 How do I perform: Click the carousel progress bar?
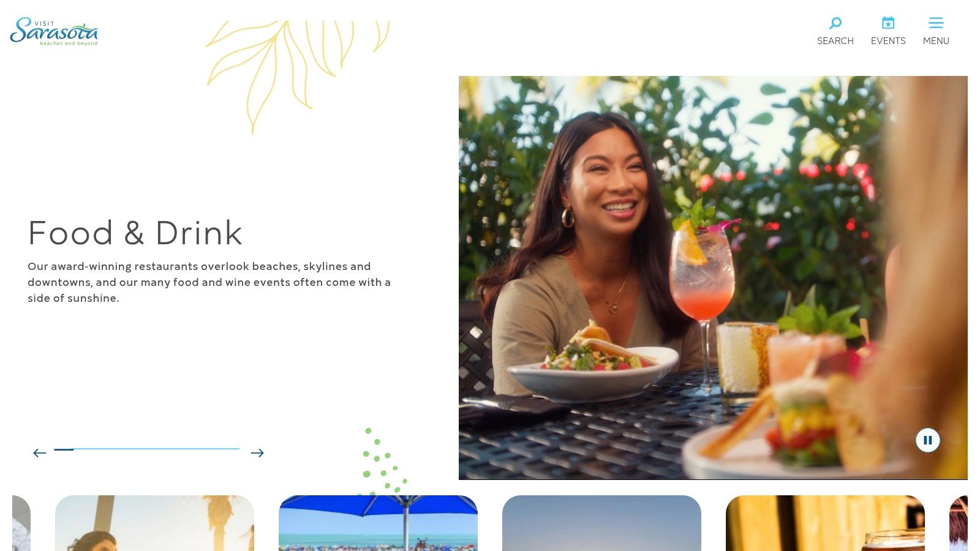147,449
